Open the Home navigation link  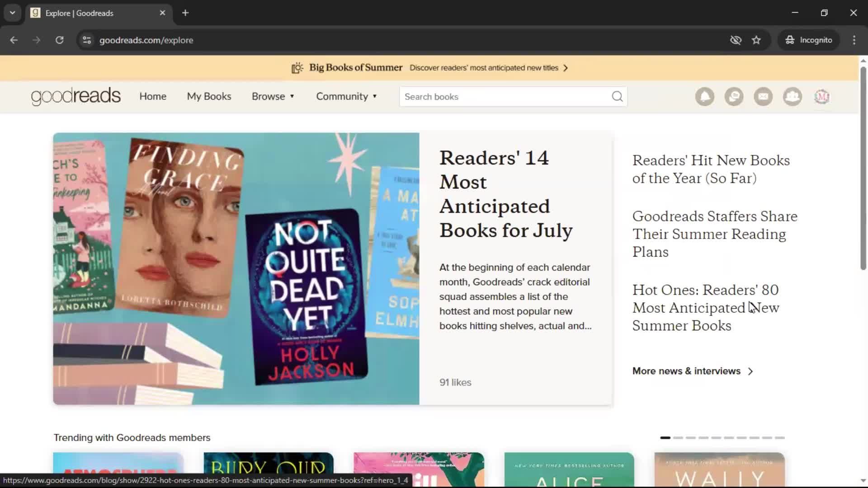click(153, 97)
